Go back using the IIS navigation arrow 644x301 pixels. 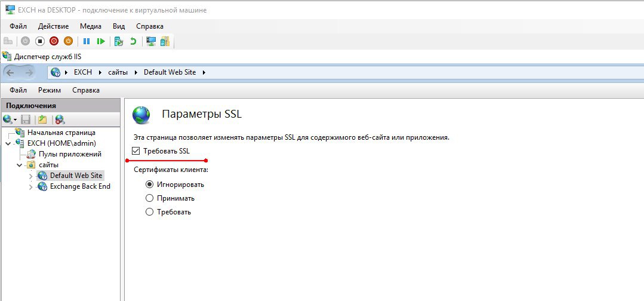click(10, 73)
